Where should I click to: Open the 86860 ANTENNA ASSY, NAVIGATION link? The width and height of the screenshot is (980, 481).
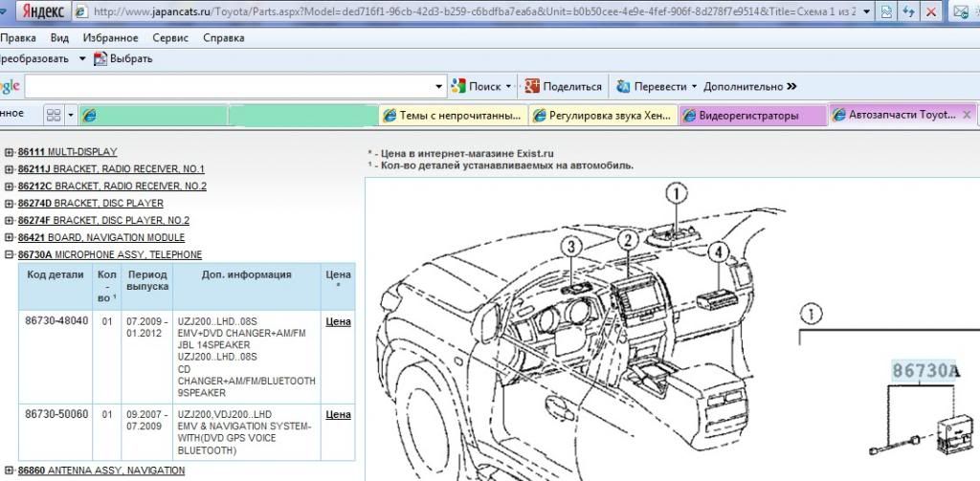(x=101, y=470)
